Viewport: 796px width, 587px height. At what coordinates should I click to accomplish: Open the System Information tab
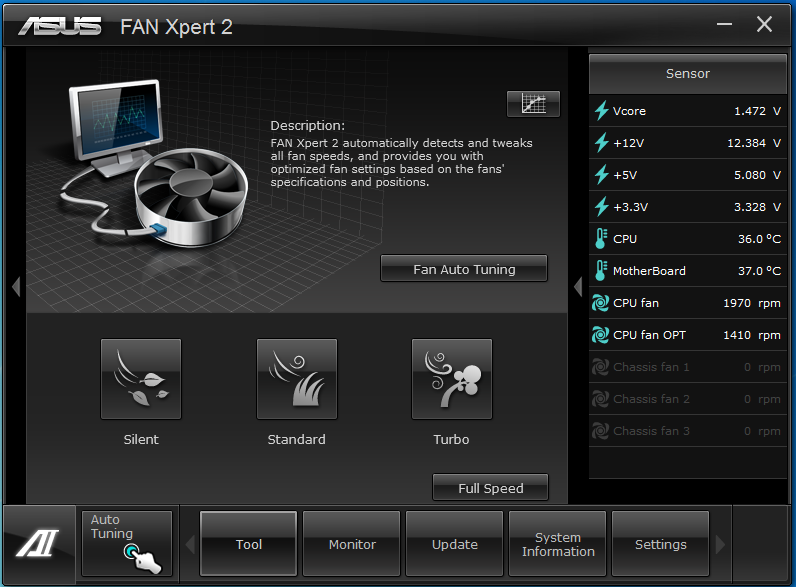pyautogui.click(x=558, y=544)
